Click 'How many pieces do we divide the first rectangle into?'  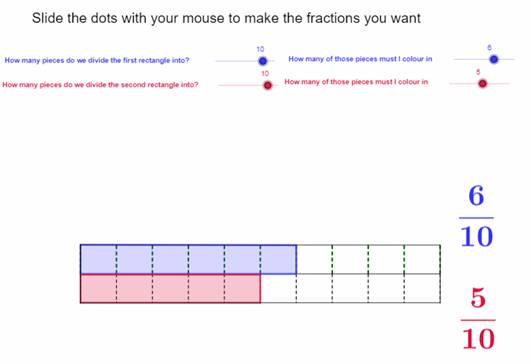click(97, 60)
